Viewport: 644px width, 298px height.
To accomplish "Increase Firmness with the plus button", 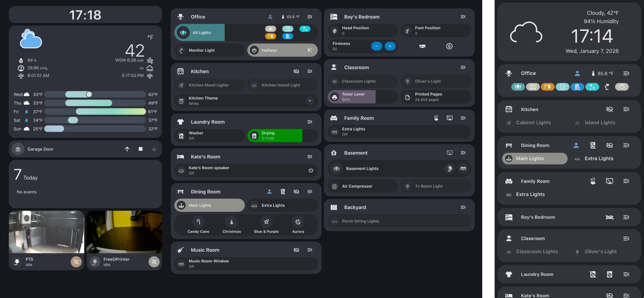I will pos(390,46).
